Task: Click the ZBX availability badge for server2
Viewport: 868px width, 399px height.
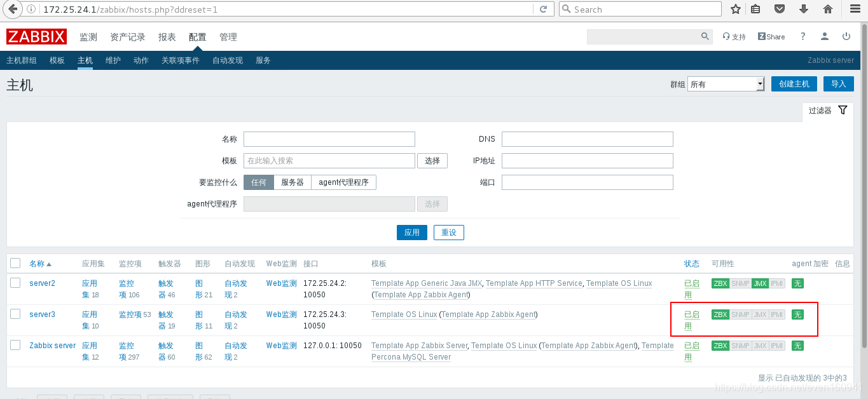Action: click(x=720, y=283)
